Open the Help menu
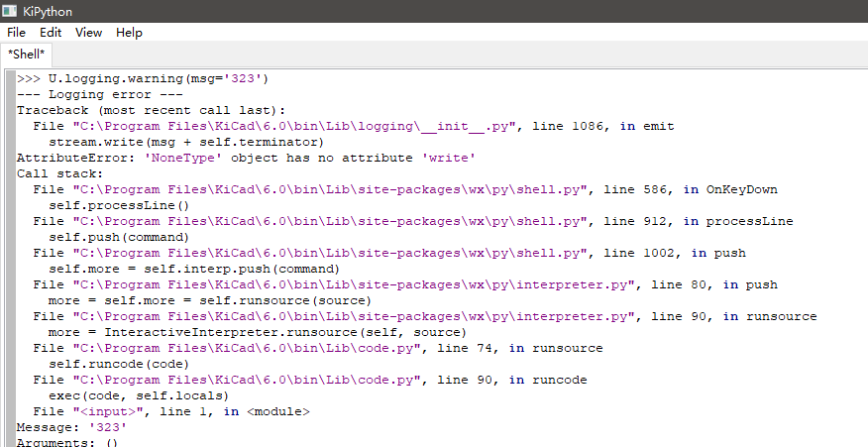The image size is (868, 447). pyautogui.click(x=129, y=32)
